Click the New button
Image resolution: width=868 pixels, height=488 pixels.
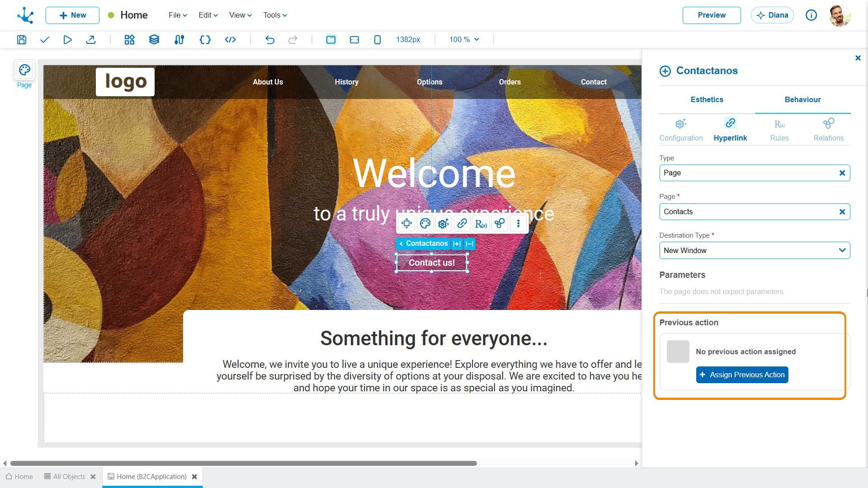(x=72, y=15)
